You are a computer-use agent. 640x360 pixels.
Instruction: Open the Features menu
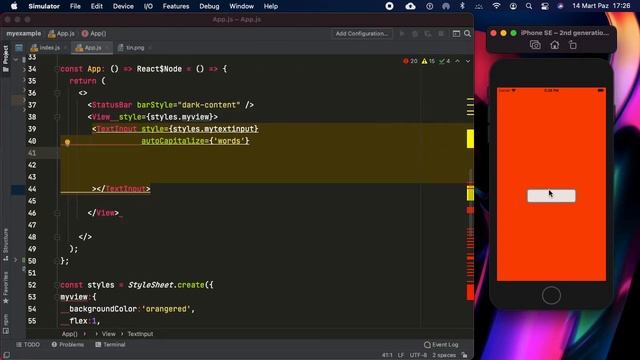click(x=176, y=6)
